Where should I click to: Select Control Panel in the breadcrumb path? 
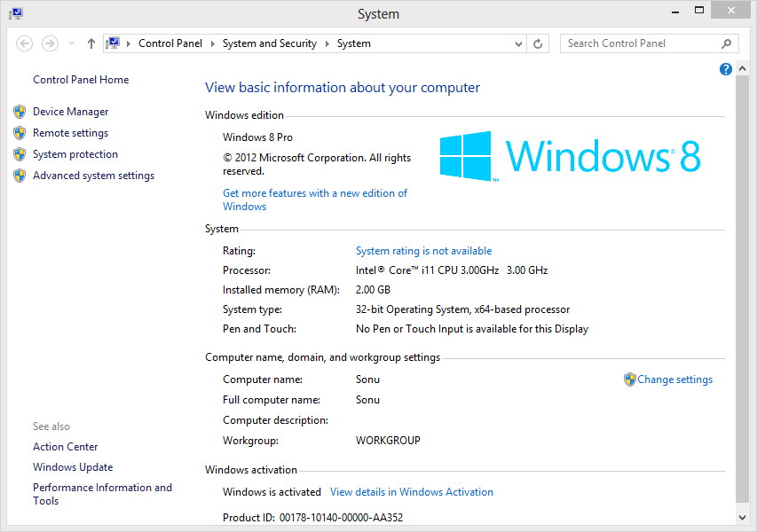[x=170, y=43]
